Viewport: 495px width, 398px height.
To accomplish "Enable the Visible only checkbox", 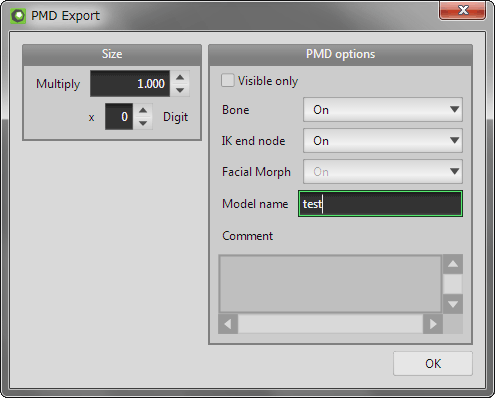I will pos(228,81).
